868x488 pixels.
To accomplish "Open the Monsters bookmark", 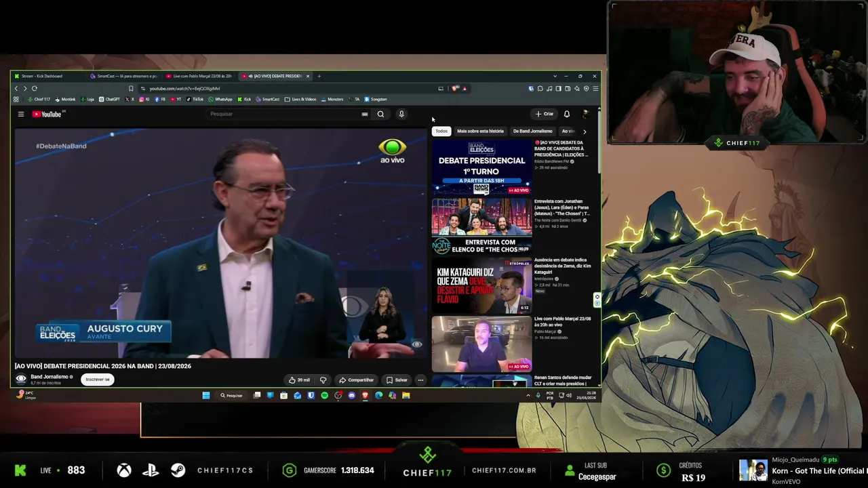I will tap(332, 100).
